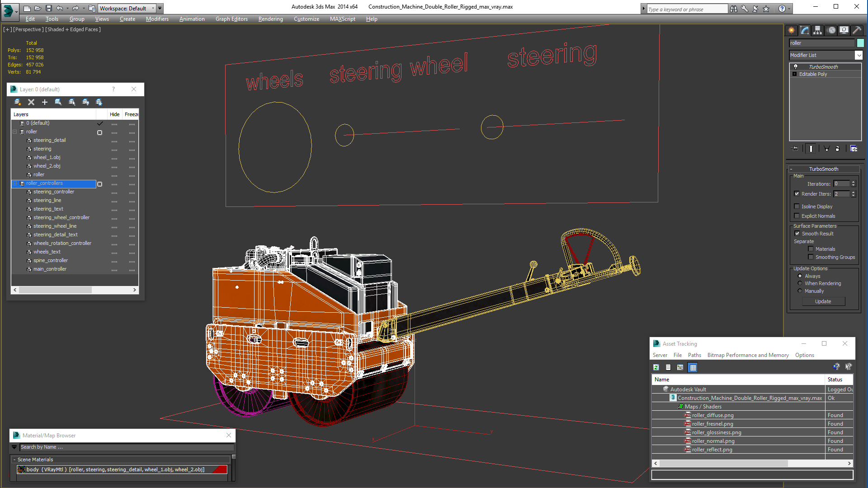Click the TurboSmooth Update button

pos(823,301)
